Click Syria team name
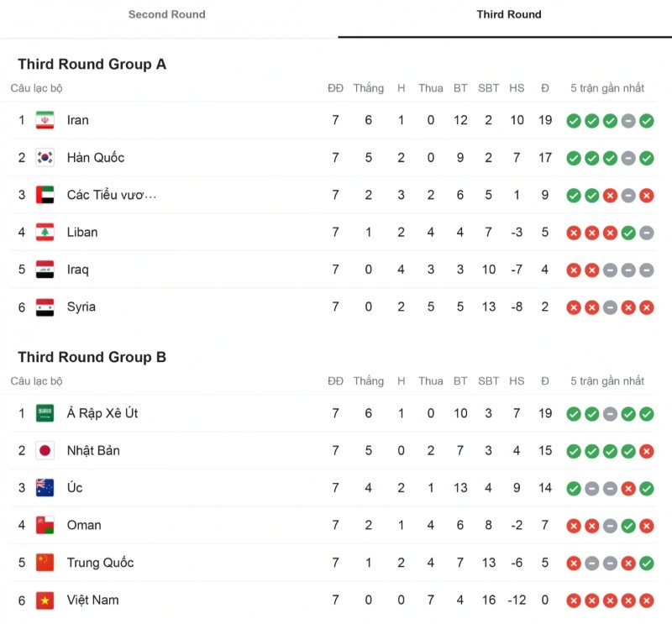672x624 pixels. 81,307
